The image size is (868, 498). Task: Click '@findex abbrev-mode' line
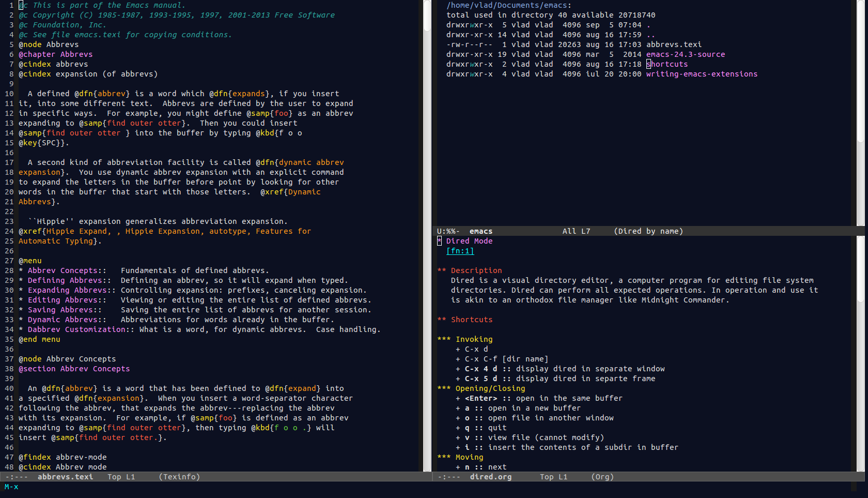pos(63,457)
